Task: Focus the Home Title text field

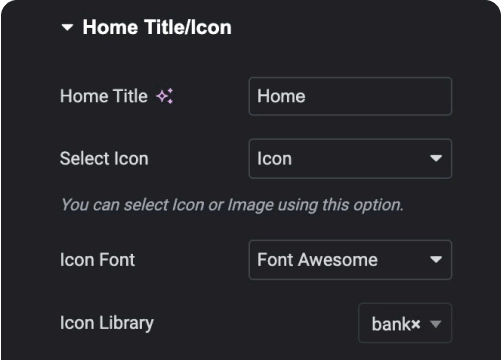Action: [350, 96]
